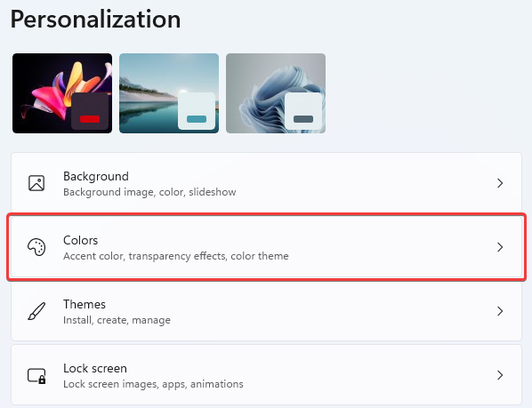
Task: Expand Lock screen chevron arrow
Action: pyautogui.click(x=500, y=375)
